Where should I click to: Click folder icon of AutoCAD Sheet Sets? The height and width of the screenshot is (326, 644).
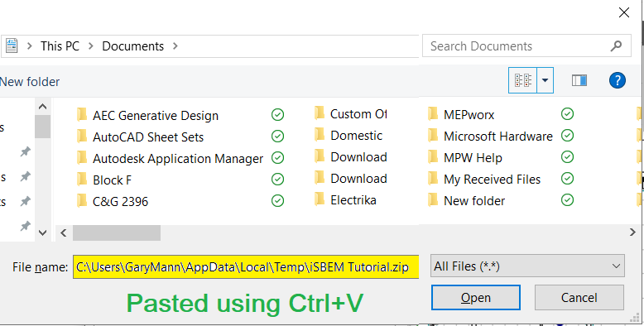click(82, 137)
